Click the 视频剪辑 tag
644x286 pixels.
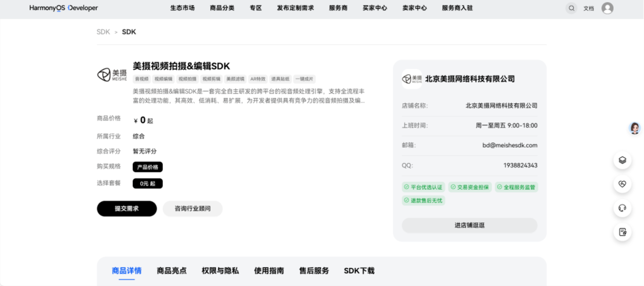coord(211,79)
